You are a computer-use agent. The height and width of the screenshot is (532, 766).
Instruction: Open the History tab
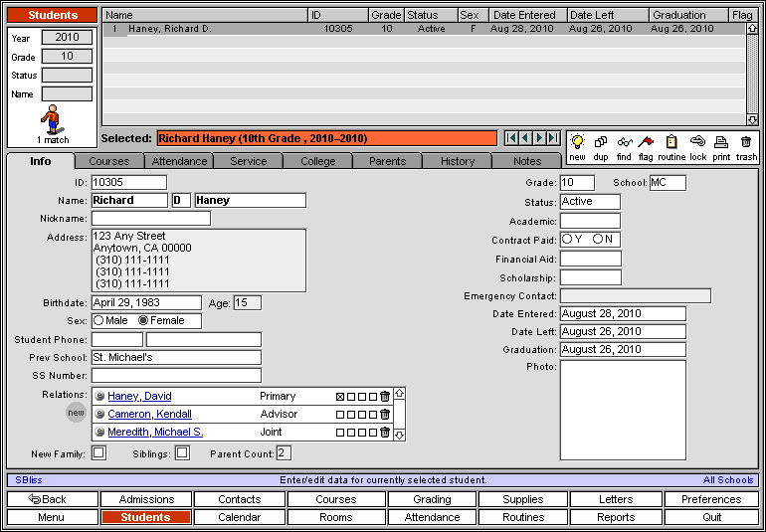[458, 161]
